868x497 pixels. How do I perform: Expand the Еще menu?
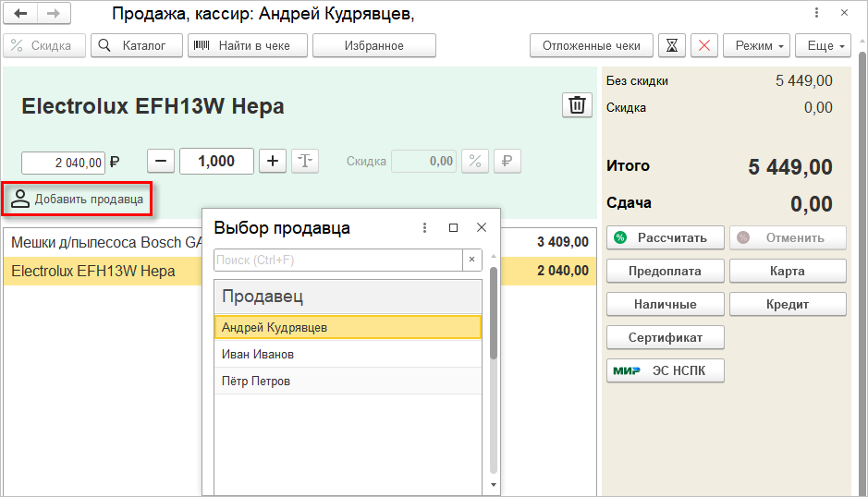(826, 45)
